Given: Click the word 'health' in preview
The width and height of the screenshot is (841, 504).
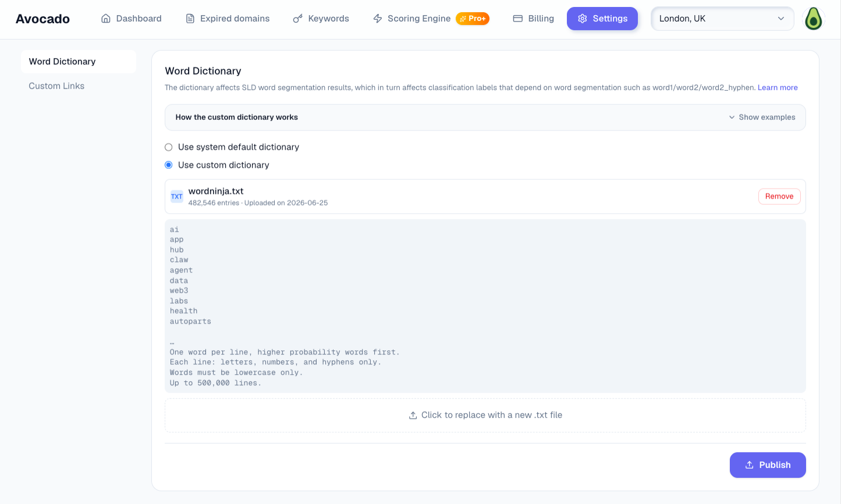Looking at the screenshot, I should coord(184,311).
